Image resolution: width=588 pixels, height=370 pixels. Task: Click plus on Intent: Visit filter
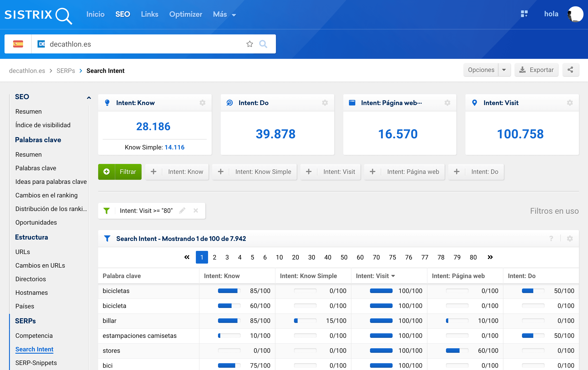coord(308,172)
